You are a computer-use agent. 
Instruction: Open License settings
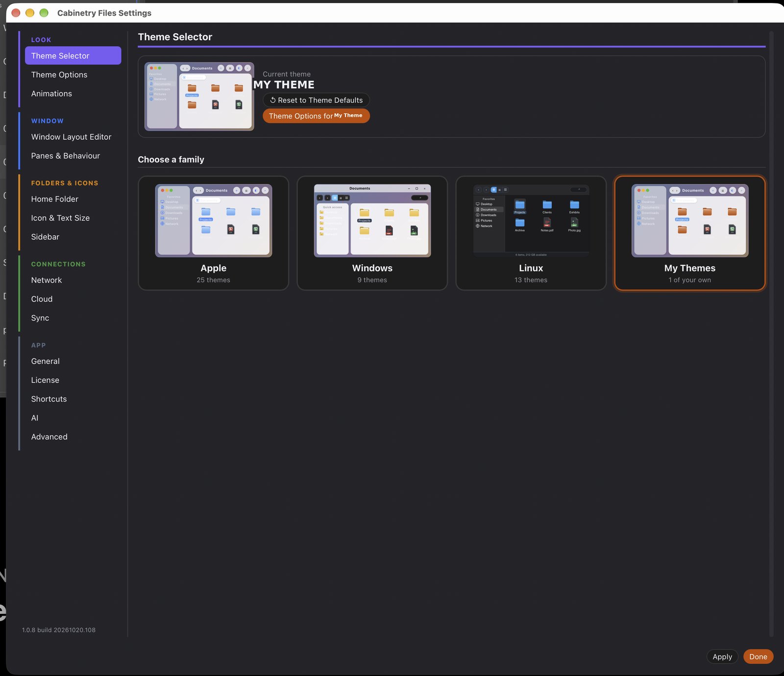(x=73, y=380)
